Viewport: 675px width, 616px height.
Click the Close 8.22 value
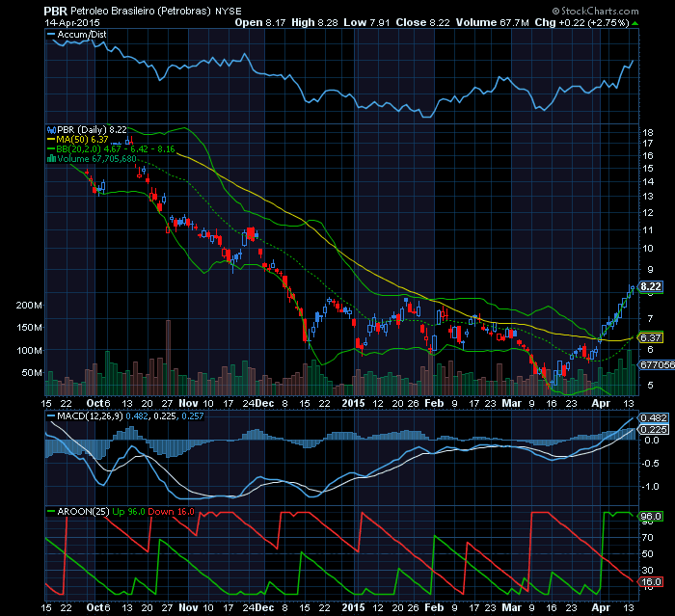tap(422, 22)
